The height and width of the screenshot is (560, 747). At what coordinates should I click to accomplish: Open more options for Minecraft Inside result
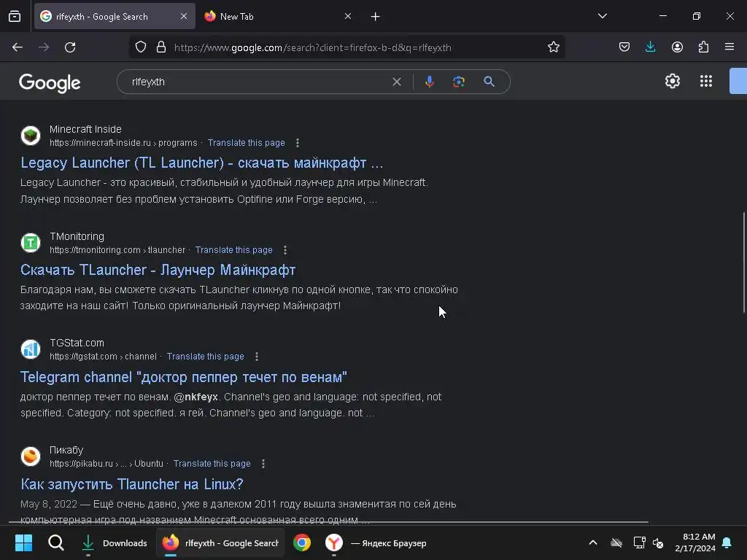point(298,143)
